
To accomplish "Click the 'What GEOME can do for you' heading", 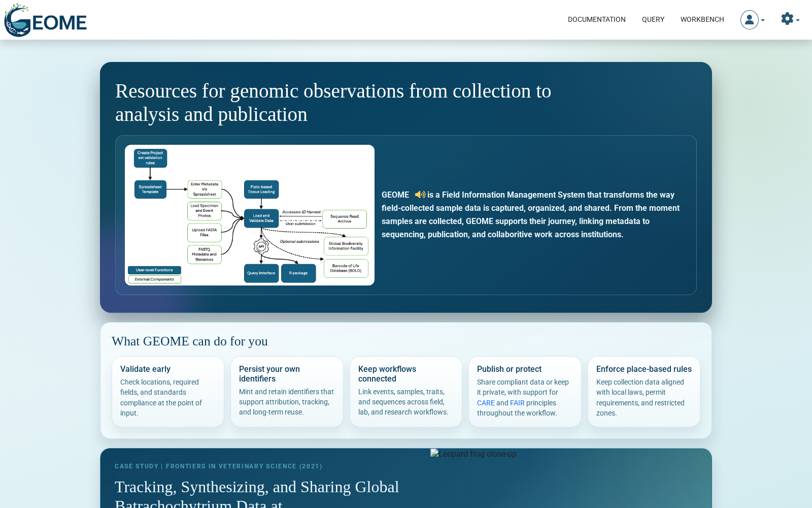I will [x=190, y=341].
